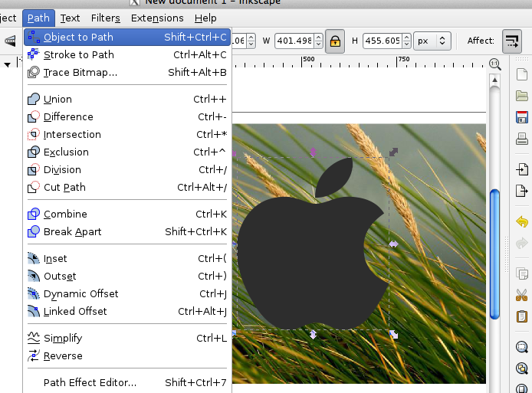
Task: Click the Break Apart icon
Action: tap(34, 231)
